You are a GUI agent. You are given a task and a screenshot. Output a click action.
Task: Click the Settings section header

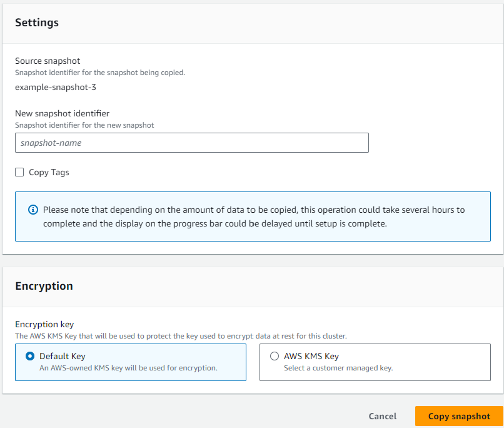(x=37, y=23)
